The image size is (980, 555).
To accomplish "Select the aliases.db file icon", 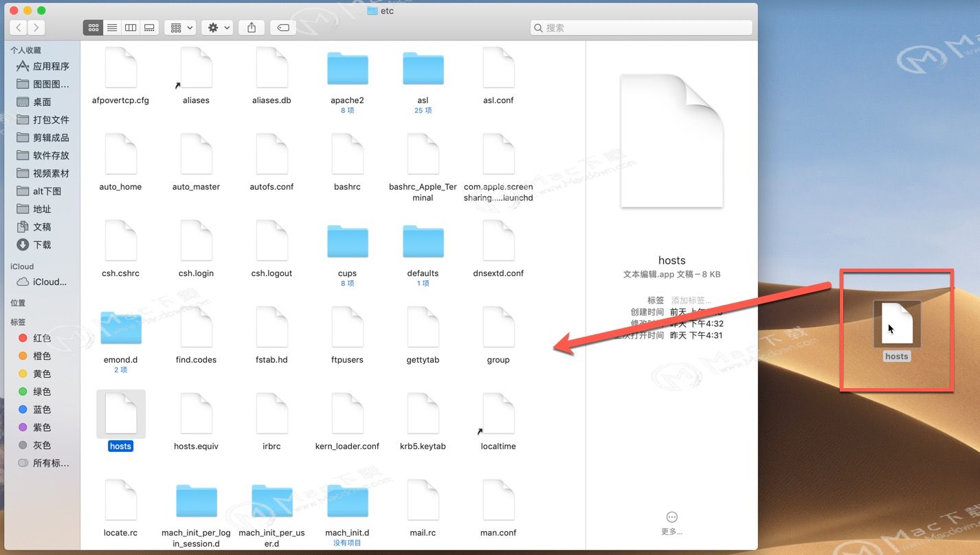I will click(x=271, y=68).
